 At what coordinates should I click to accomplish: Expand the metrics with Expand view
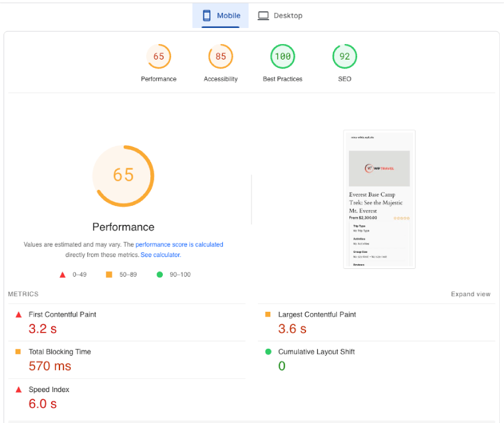pyautogui.click(x=471, y=294)
